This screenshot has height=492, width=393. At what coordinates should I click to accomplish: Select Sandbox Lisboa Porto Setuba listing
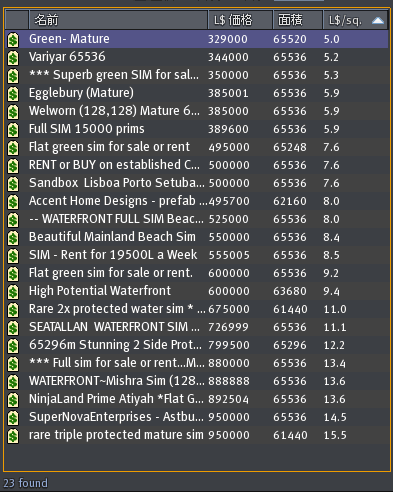[197, 183]
